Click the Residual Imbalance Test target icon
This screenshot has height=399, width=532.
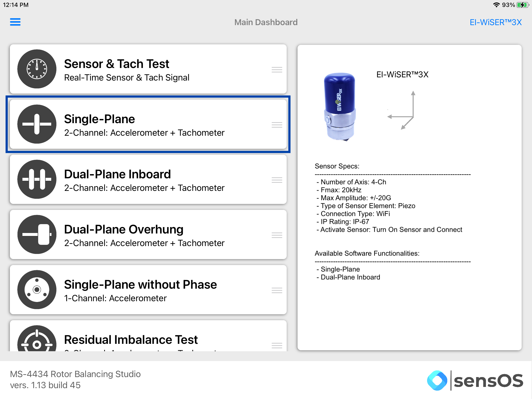click(x=37, y=338)
